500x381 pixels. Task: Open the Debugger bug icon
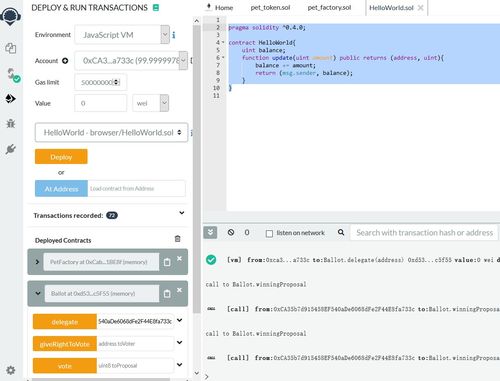tap(11, 123)
